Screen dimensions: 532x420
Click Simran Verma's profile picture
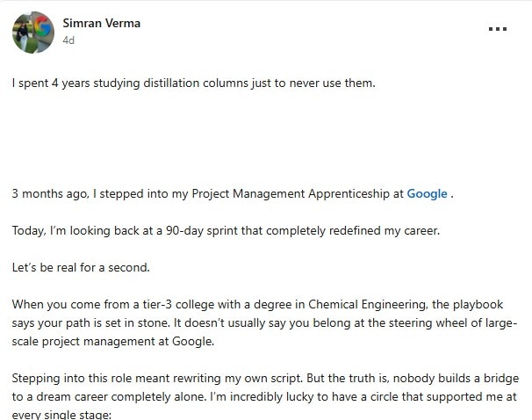33,33
